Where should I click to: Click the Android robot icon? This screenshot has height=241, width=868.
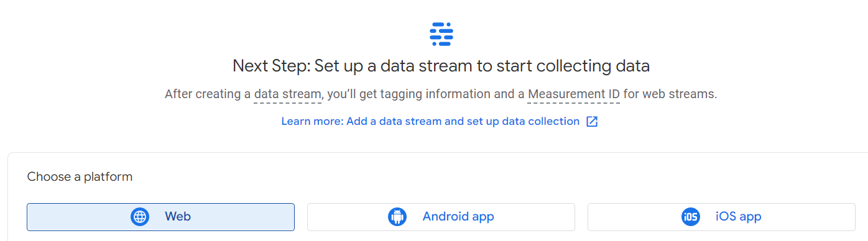point(397,217)
